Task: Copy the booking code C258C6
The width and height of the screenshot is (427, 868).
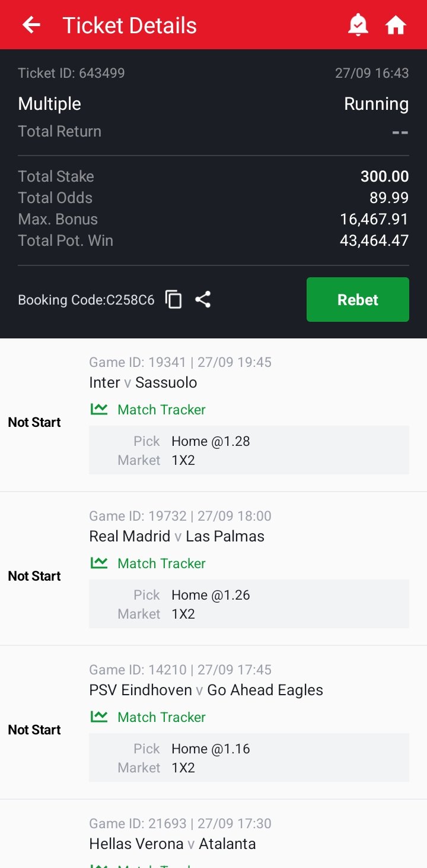Action: tap(173, 300)
